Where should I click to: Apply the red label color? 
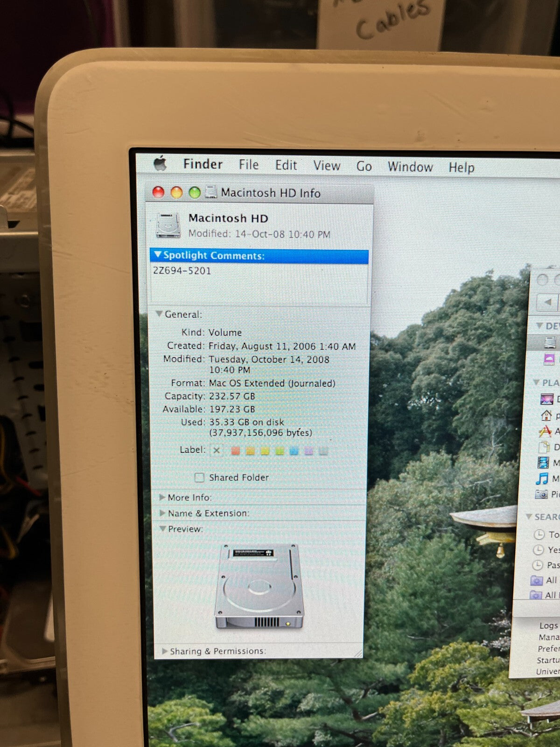[x=236, y=451]
